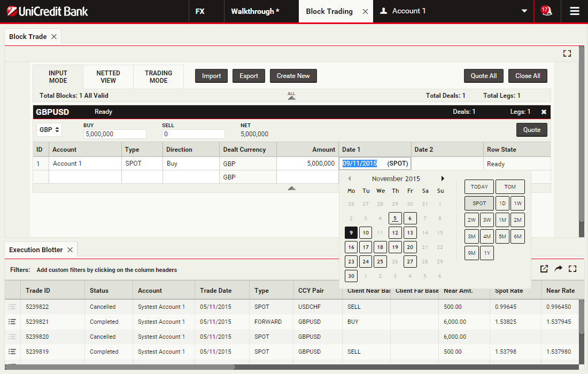Maximize the Block Trade panel
Viewport: 588px width, 374px height.
[567, 53]
